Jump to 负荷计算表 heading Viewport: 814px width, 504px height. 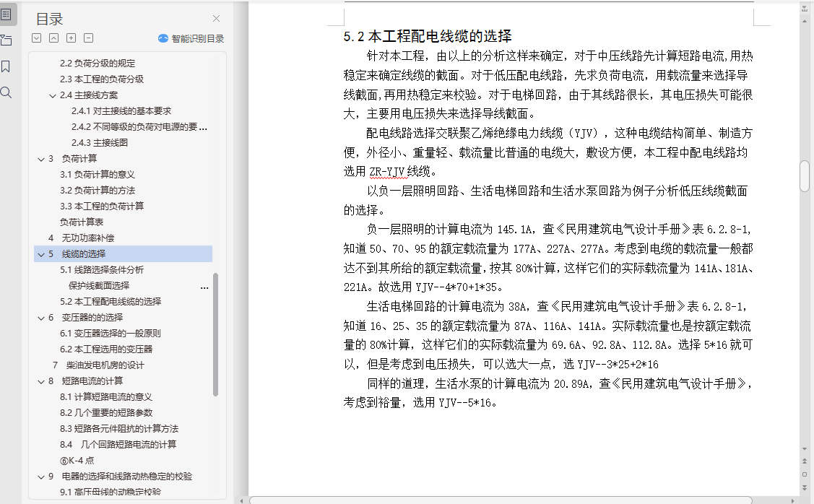click(82, 222)
